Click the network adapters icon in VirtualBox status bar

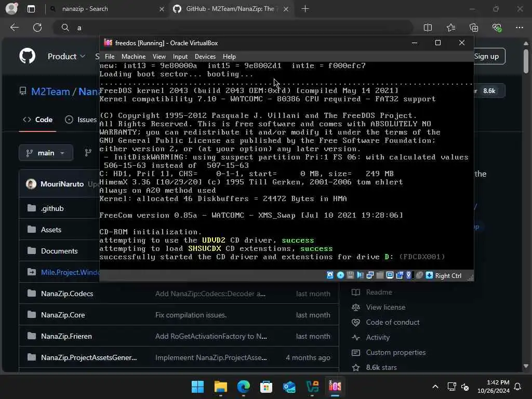(370, 275)
